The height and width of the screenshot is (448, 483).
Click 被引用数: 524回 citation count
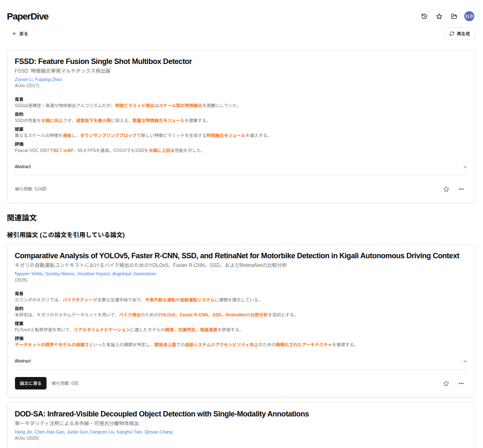30,189
